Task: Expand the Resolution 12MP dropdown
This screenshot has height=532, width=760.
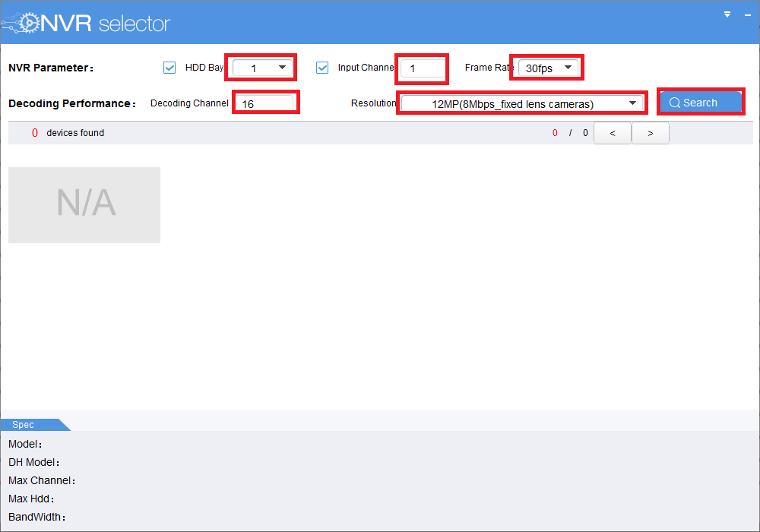Action: click(522, 103)
